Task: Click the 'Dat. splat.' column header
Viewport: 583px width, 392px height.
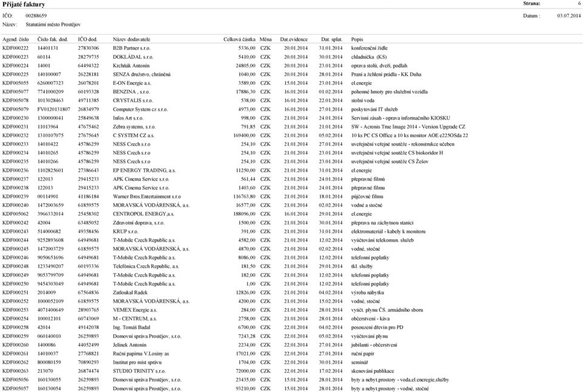Action: (x=332, y=39)
